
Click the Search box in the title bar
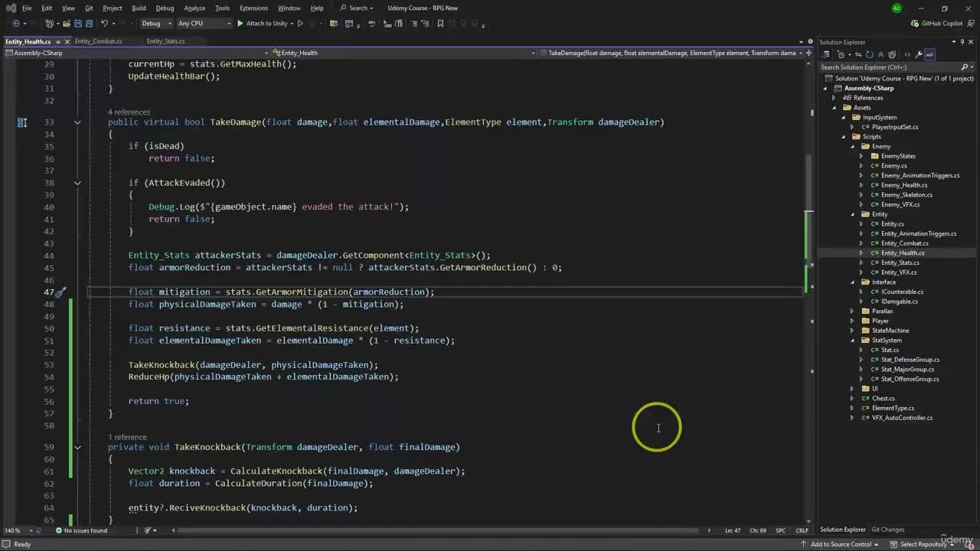coord(357,8)
